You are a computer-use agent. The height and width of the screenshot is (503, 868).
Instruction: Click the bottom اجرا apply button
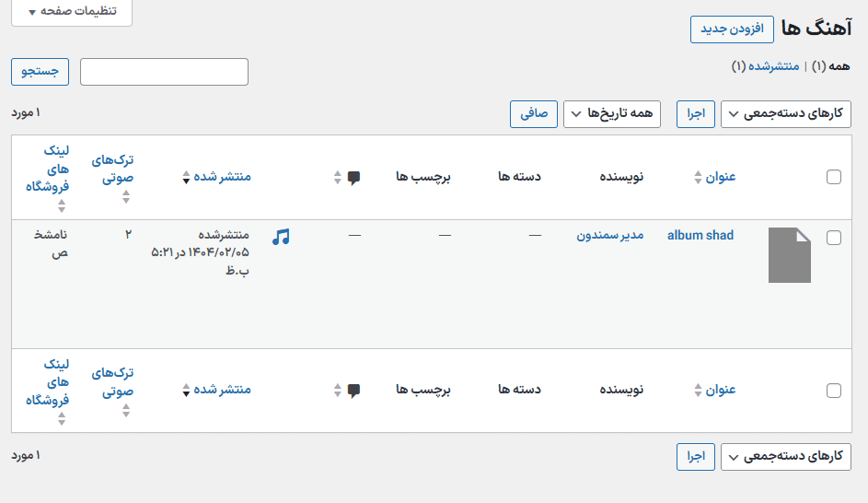(696, 457)
